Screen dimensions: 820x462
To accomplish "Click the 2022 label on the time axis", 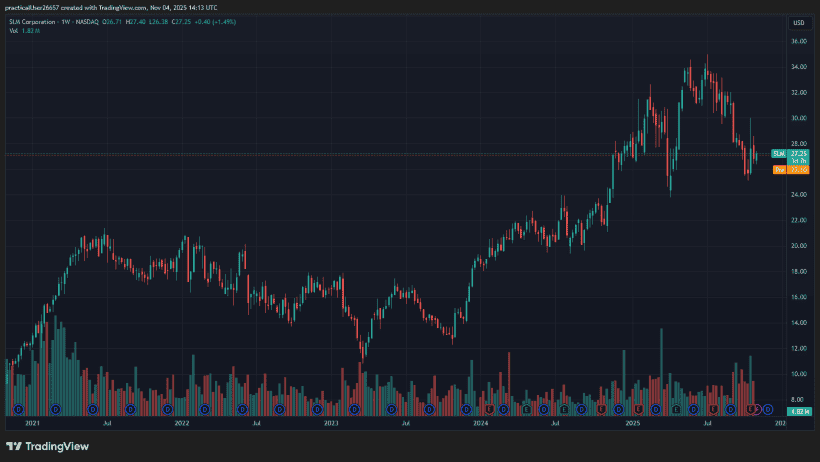I will coord(181,424).
